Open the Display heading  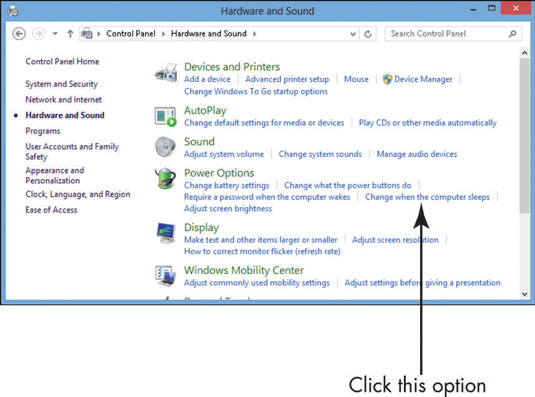click(201, 227)
